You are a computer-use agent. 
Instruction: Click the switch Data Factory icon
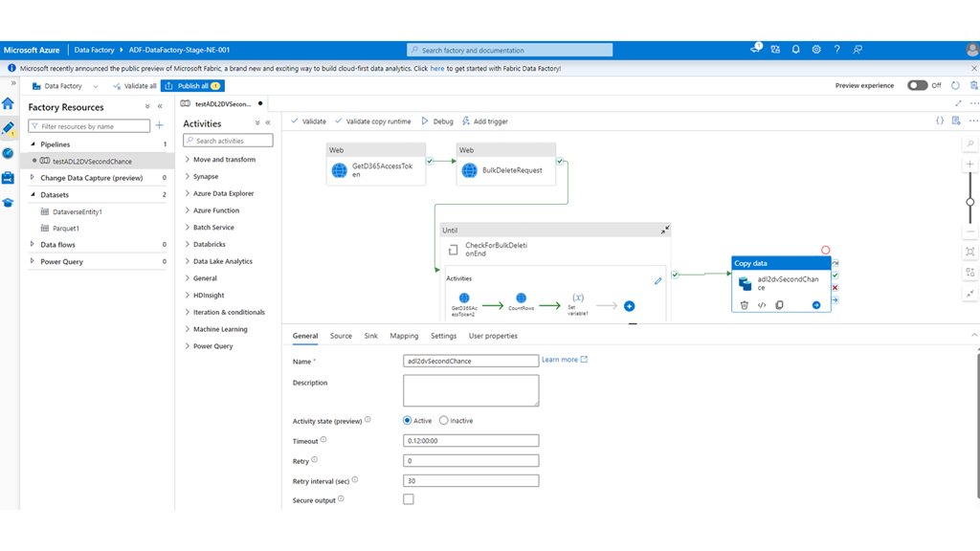click(x=775, y=50)
